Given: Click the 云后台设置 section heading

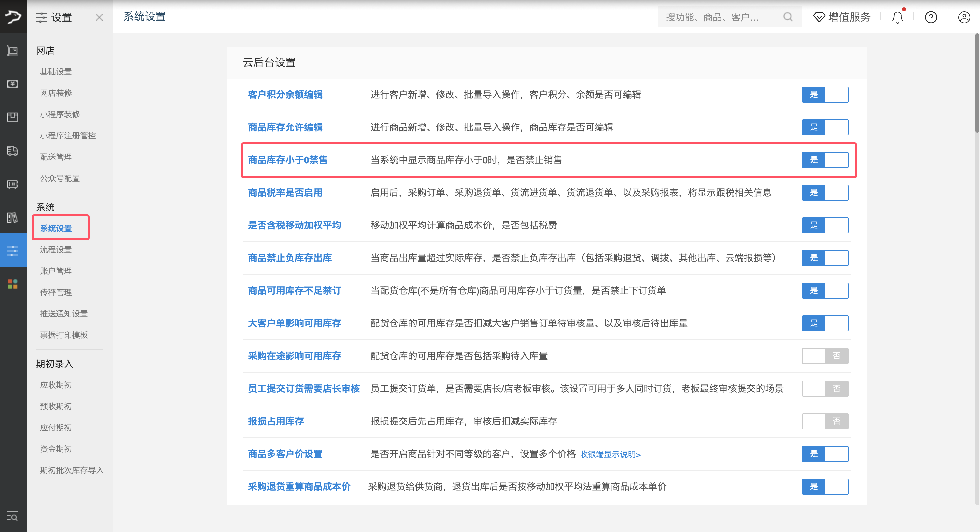Looking at the screenshot, I should [x=269, y=62].
